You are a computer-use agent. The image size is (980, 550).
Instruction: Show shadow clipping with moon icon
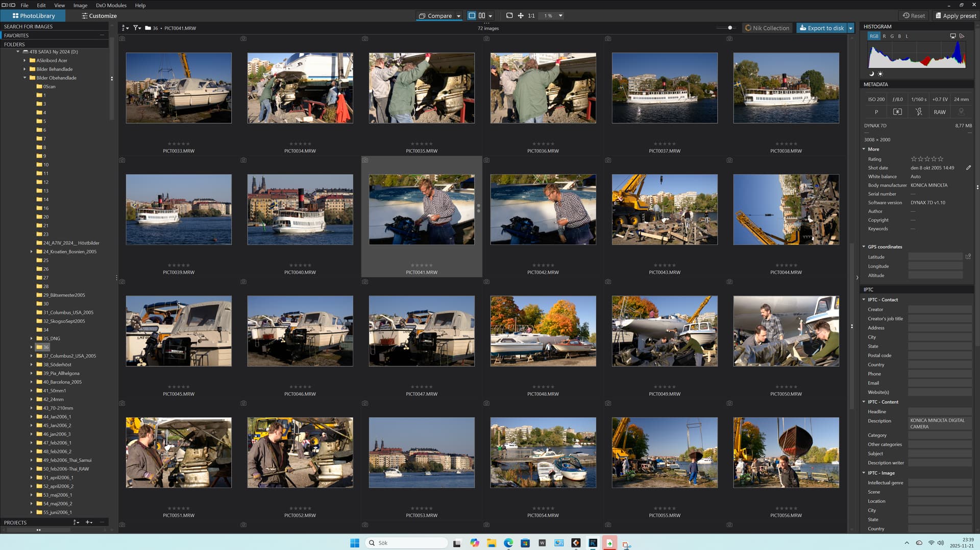(872, 74)
